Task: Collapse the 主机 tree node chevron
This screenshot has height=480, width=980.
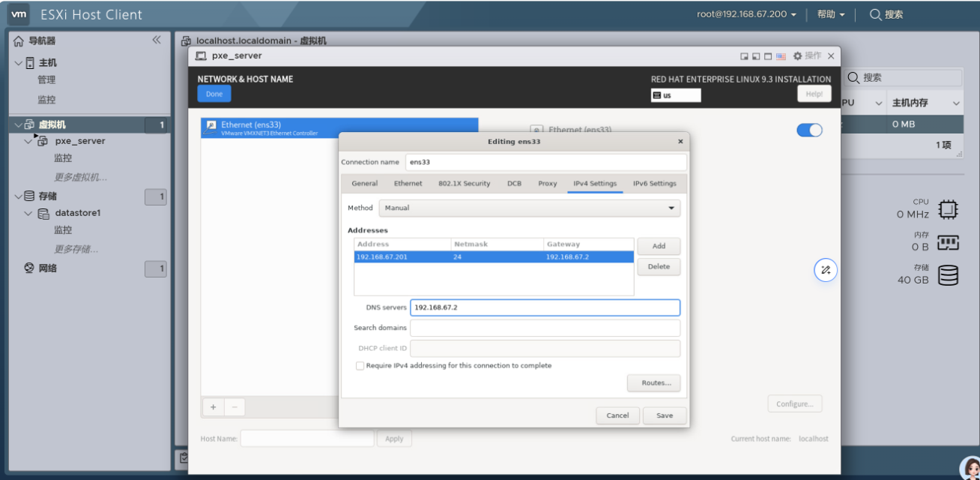Action: pyautogui.click(x=19, y=63)
